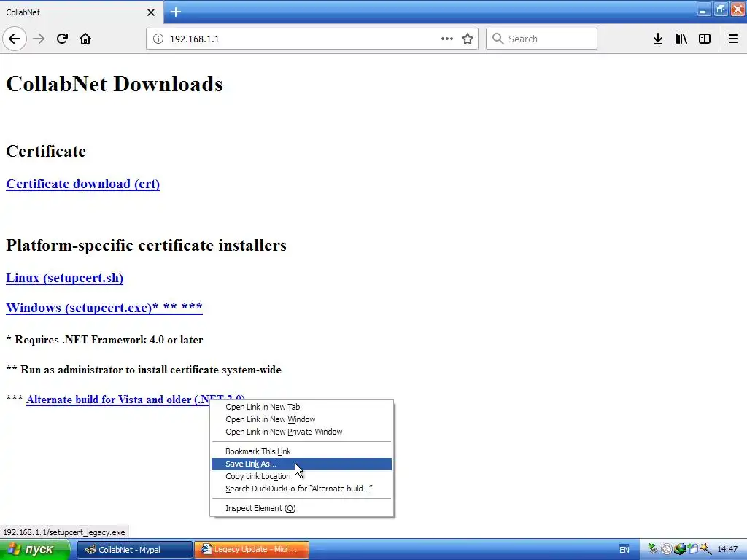
Task: Click the first system tray icon
Action: (x=653, y=549)
